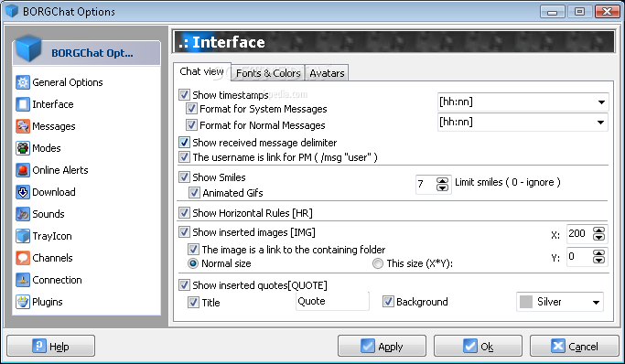Viewport: 625px width, 364px height.
Task: Toggle the Animated Gifs checkbox
Action: 194,193
